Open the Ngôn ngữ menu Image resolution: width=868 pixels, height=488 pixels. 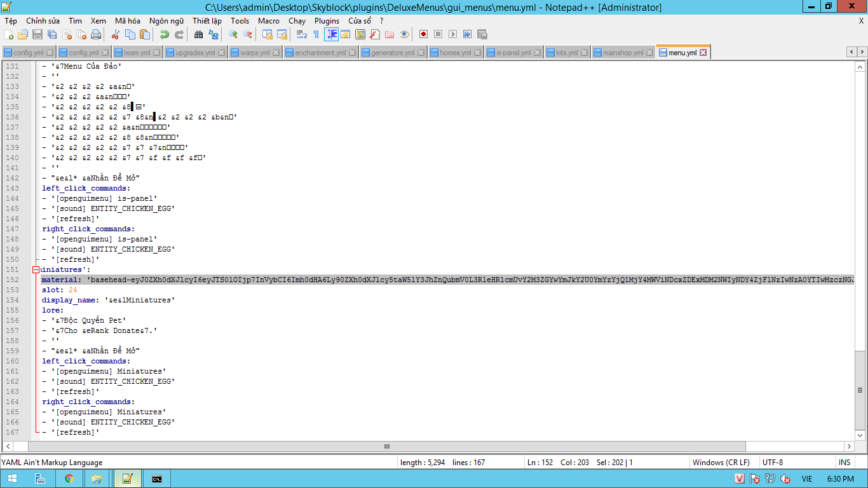pyautogui.click(x=168, y=21)
